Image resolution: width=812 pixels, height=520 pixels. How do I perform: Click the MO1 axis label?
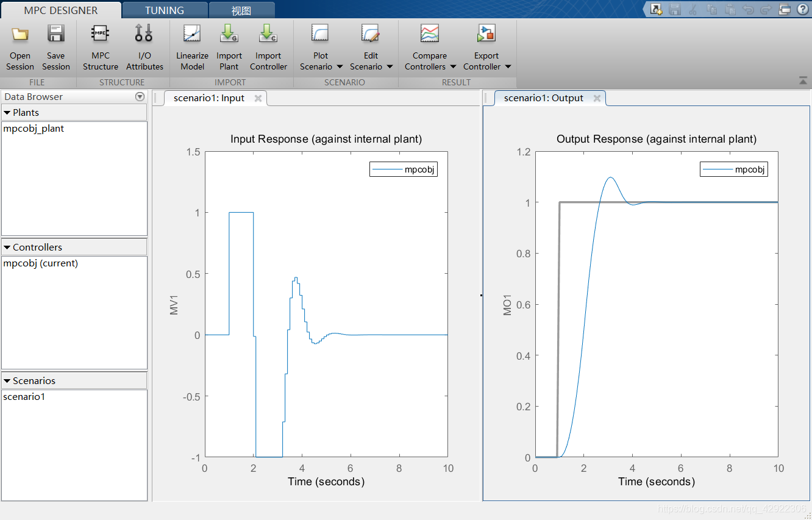508,305
